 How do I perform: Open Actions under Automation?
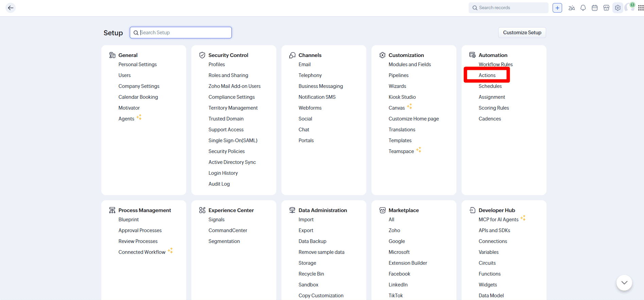487,75
